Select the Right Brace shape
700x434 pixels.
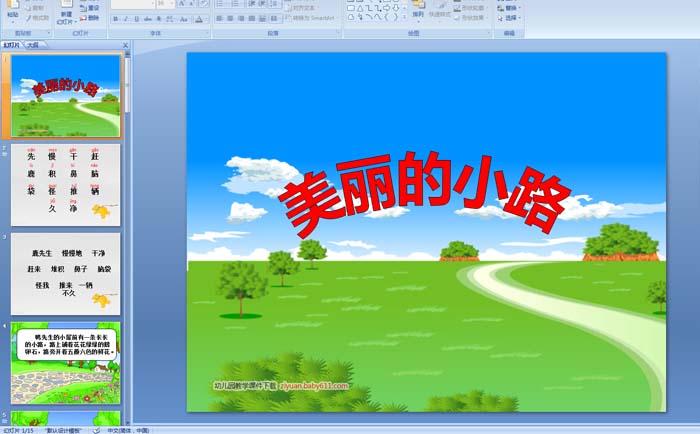coord(395,17)
